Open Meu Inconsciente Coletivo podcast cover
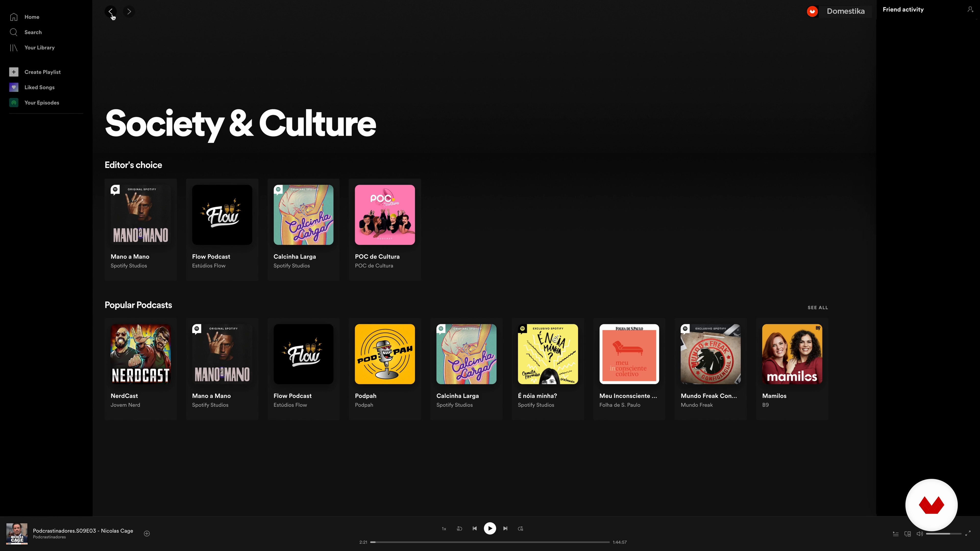This screenshot has width=980, height=551. click(629, 354)
